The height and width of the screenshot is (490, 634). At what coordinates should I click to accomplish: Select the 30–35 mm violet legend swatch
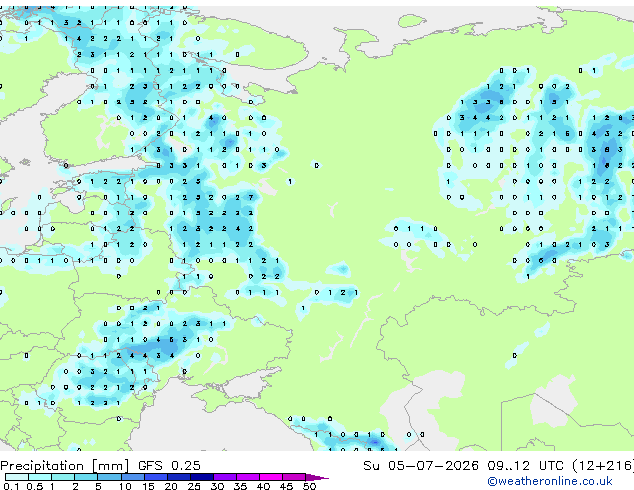(225, 477)
